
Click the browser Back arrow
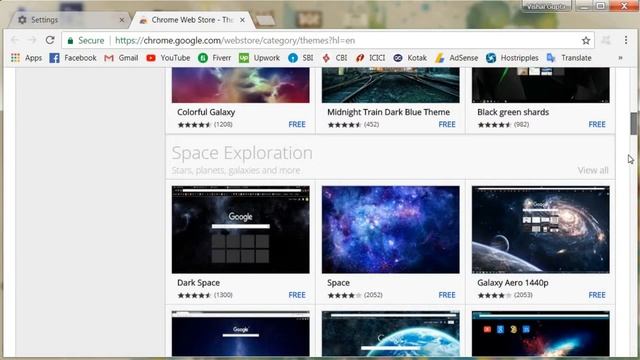click(x=15, y=40)
